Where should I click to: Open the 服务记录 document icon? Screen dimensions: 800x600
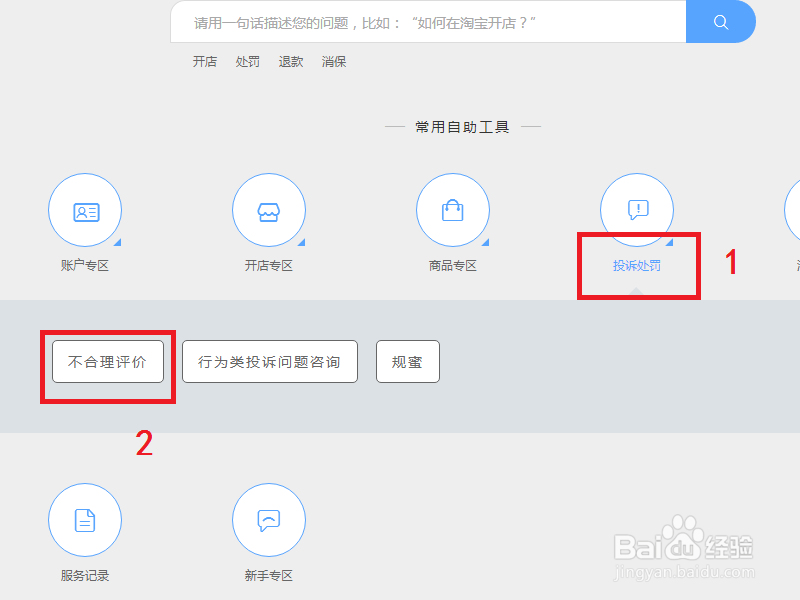(x=85, y=520)
